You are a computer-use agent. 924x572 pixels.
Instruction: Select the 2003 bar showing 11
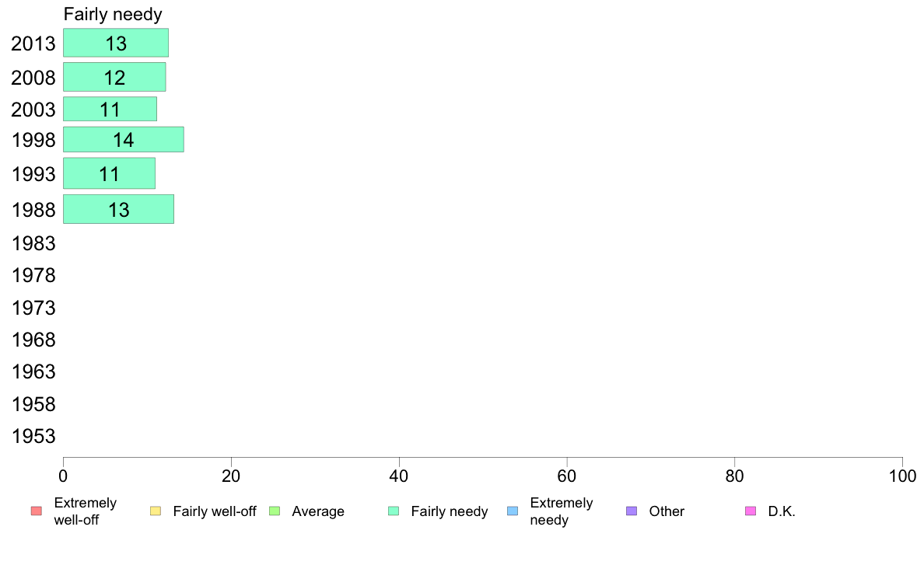pos(110,109)
